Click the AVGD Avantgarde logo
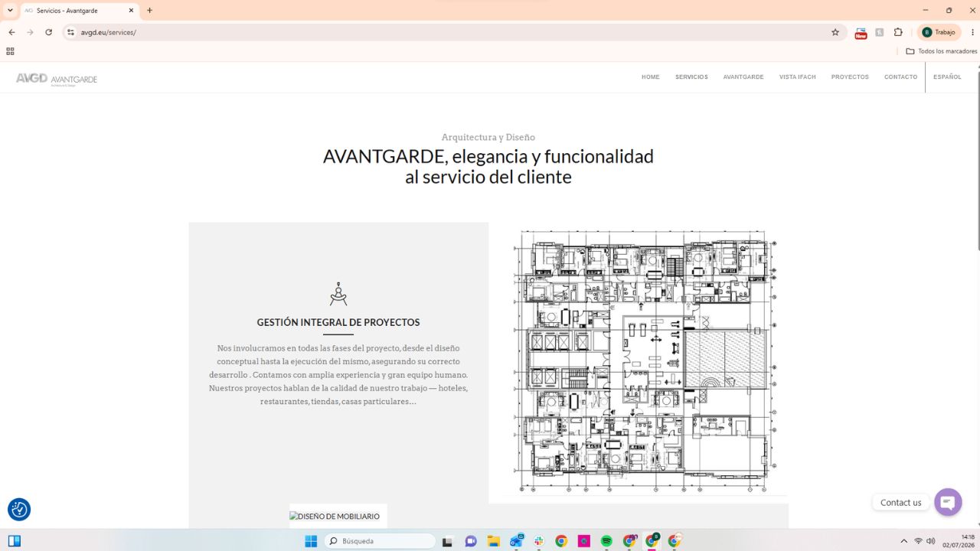This screenshot has width=980, height=551. (x=57, y=79)
